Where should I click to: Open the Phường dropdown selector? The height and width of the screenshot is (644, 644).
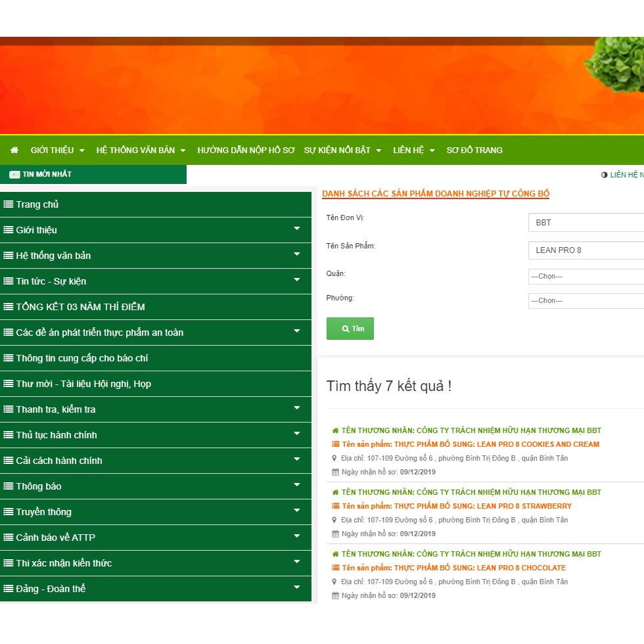[586, 301]
